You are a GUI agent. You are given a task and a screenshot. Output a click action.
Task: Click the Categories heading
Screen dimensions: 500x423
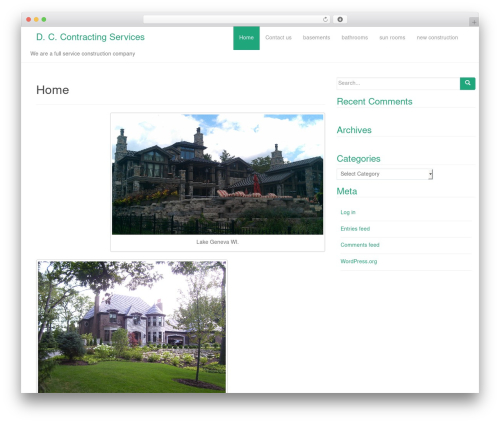coord(358,159)
